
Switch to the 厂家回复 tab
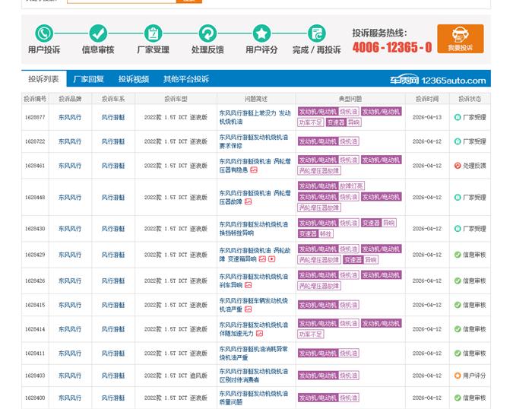(x=89, y=79)
